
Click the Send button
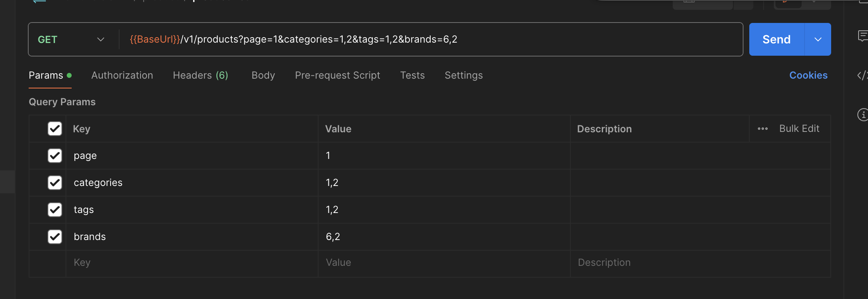click(x=777, y=39)
